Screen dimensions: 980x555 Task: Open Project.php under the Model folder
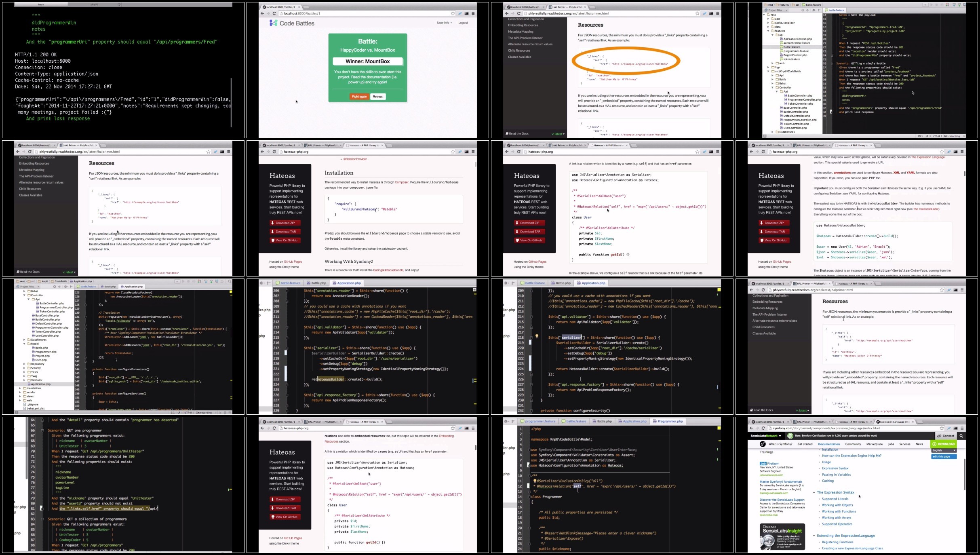coord(40,356)
